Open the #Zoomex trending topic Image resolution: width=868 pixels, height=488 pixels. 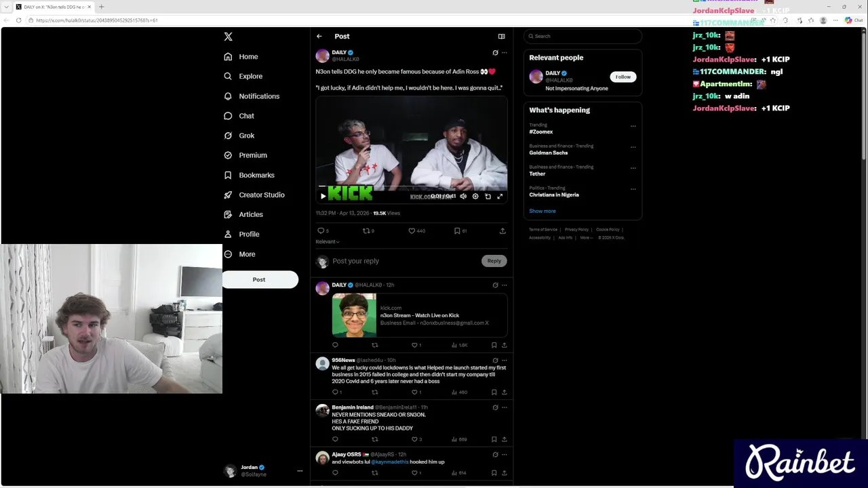point(541,132)
